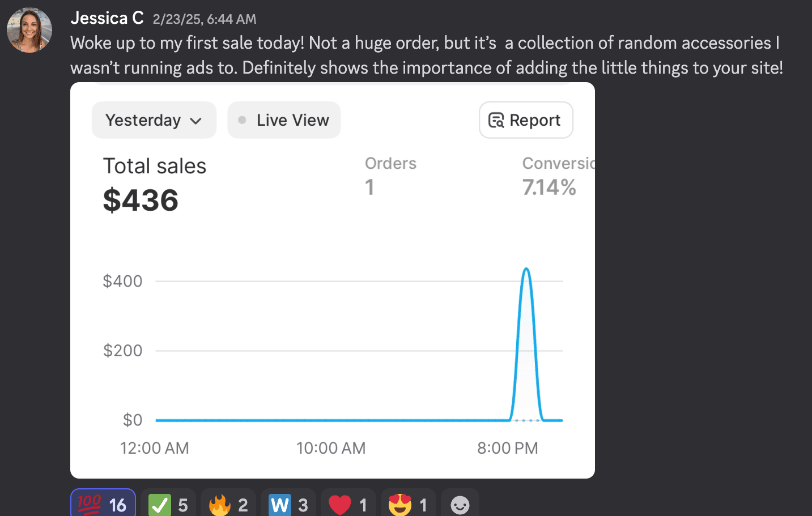Open the add reaction smiley picker
This screenshot has height=516, width=812.
coord(460,504)
